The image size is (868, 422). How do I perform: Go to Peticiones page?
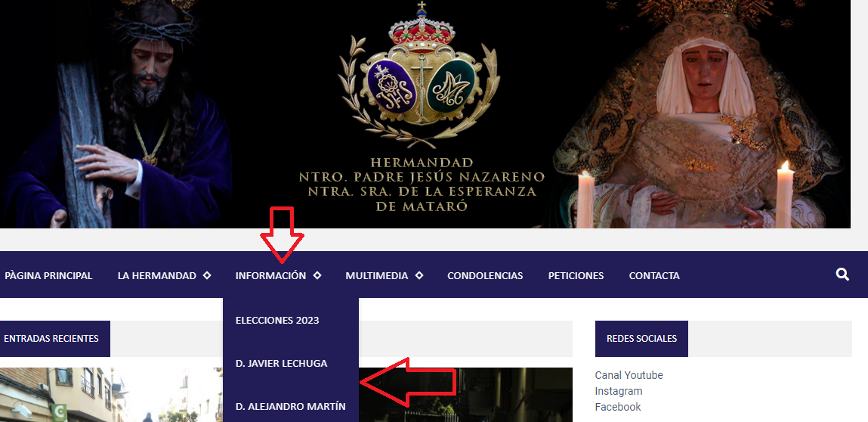click(576, 275)
